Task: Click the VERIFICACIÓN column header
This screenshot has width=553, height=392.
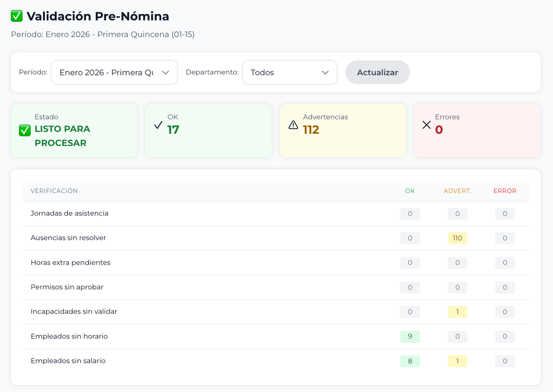Action: pos(54,191)
